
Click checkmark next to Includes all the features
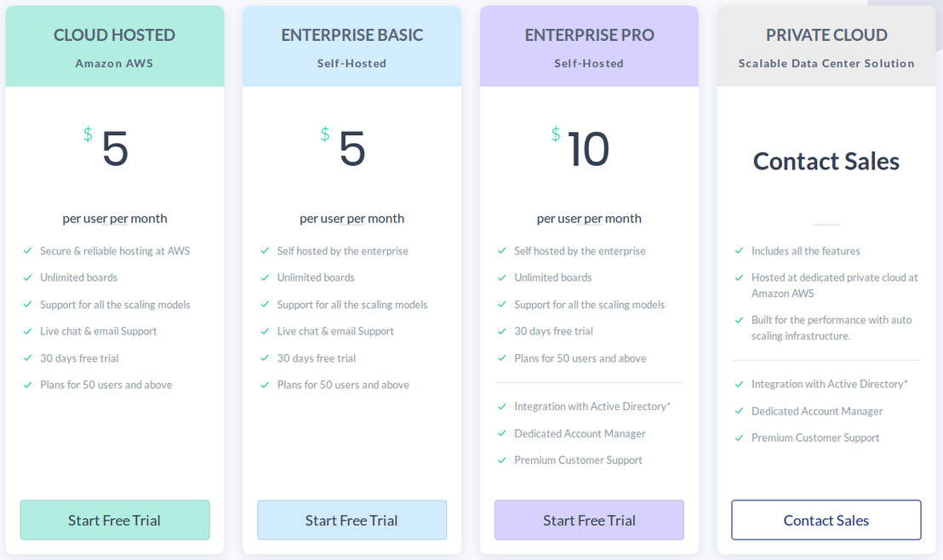[740, 251]
